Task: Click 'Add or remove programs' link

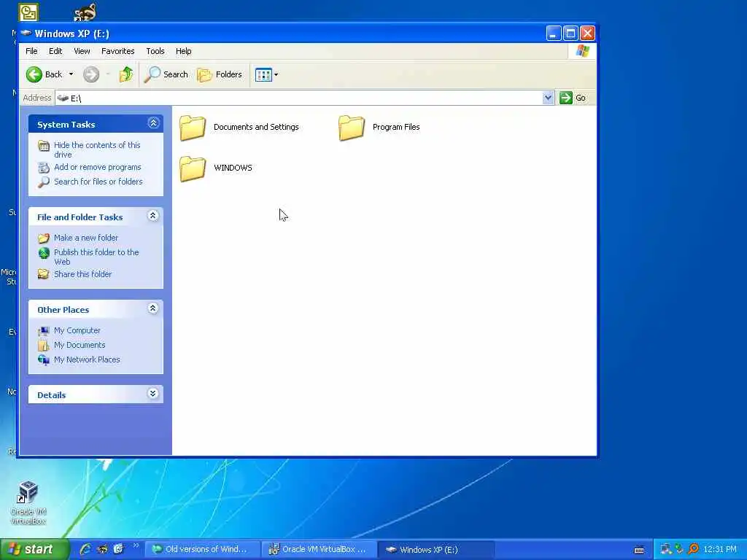Action: click(98, 167)
